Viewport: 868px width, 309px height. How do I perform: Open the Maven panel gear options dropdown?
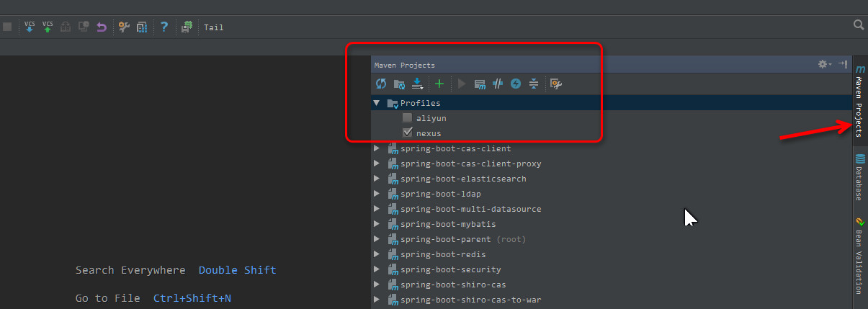(x=824, y=65)
